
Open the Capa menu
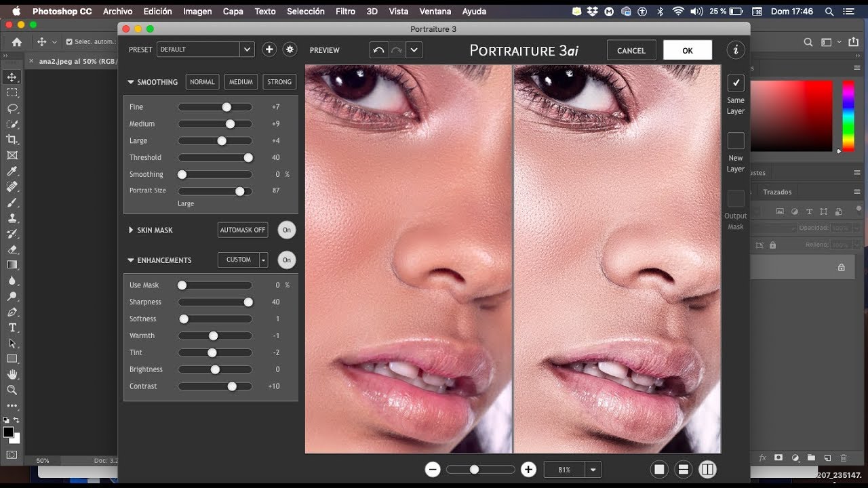tap(233, 12)
